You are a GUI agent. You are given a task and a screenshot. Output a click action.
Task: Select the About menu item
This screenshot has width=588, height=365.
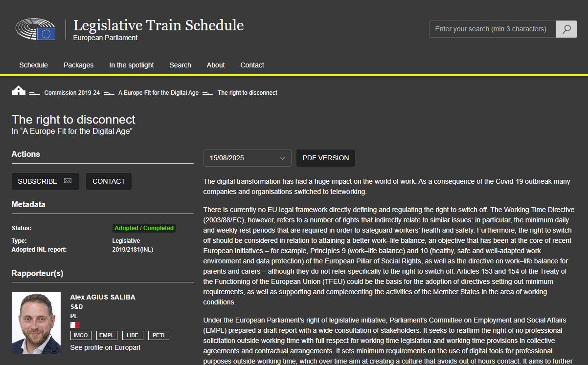tap(215, 65)
